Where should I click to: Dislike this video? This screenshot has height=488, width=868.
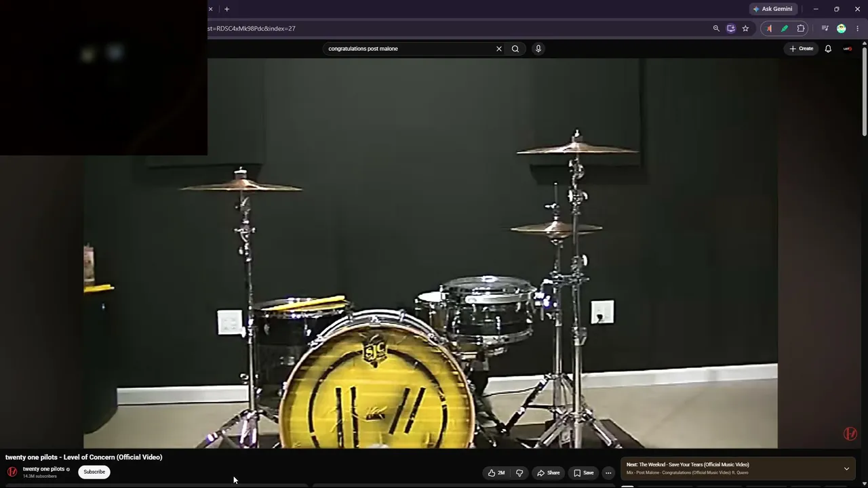coord(519,473)
